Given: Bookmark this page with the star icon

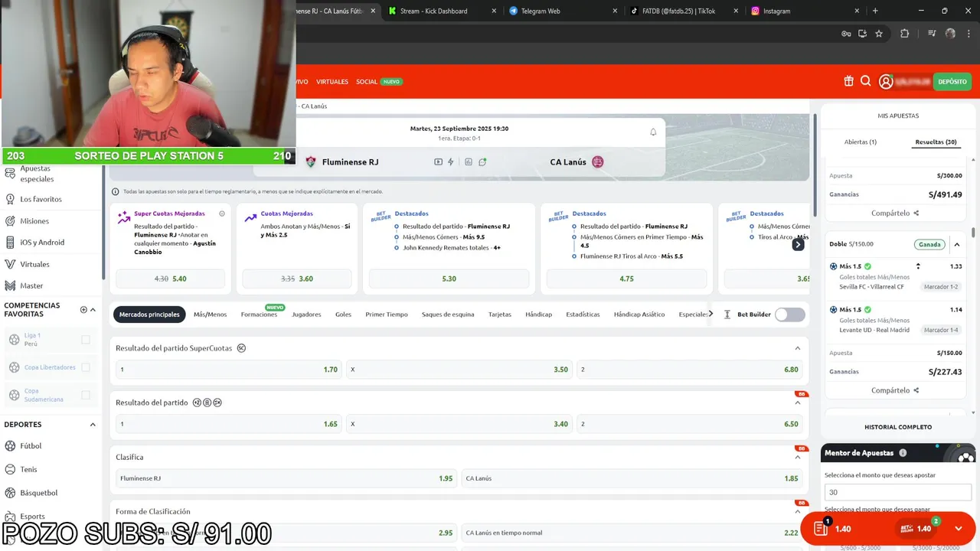Looking at the screenshot, I should pyautogui.click(x=879, y=34).
